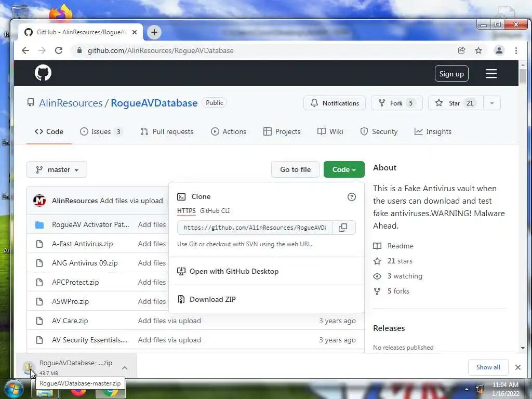Open AV Care.zip file
The width and height of the screenshot is (532, 399).
(70, 321)
